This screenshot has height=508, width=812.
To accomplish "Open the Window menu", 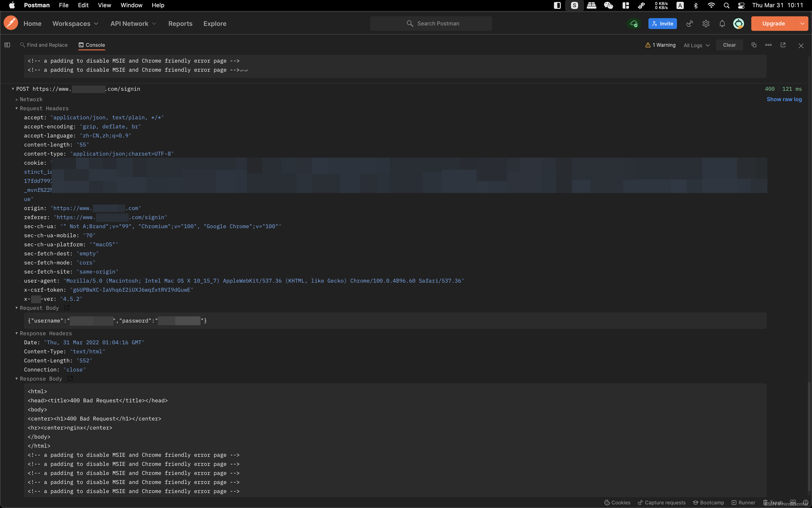I will click(131, 5).
